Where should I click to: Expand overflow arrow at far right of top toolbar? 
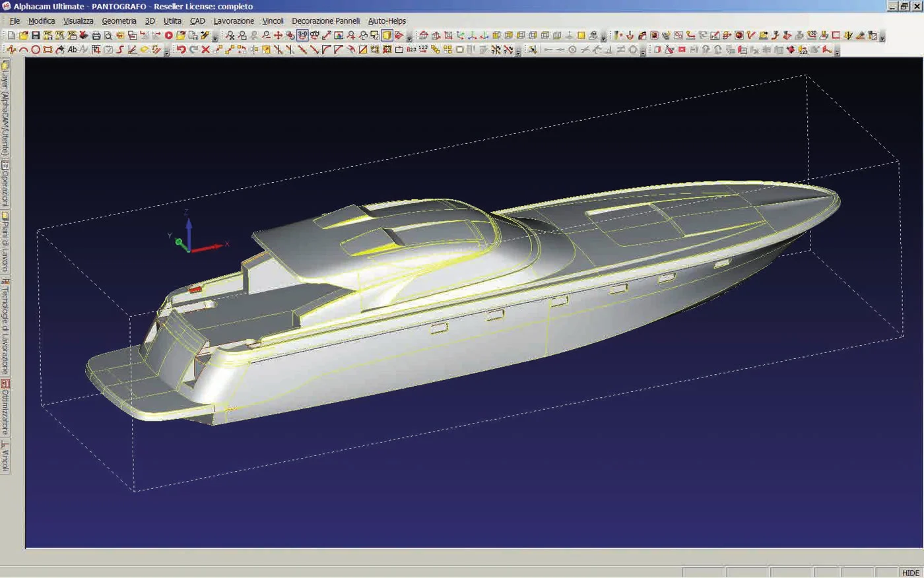point(882,37)
